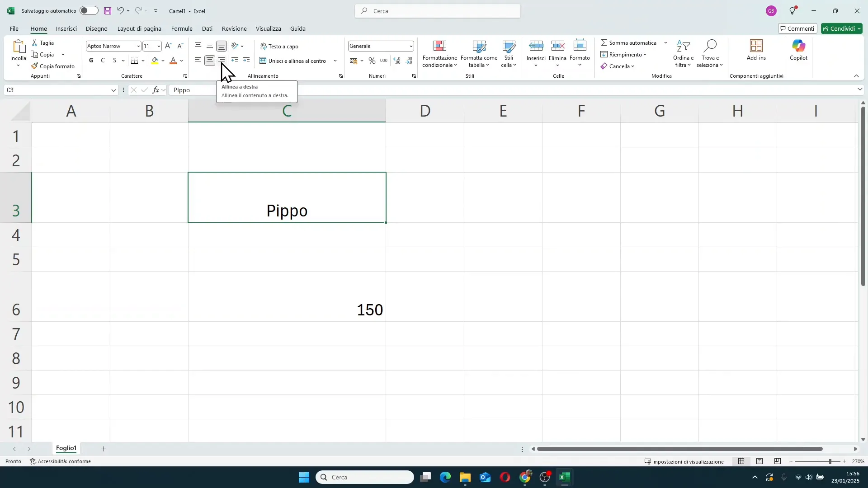Decrease indent in Allineamento group
Screen dimensions: 868x488
pyautogui.click(x=235, y=61)
